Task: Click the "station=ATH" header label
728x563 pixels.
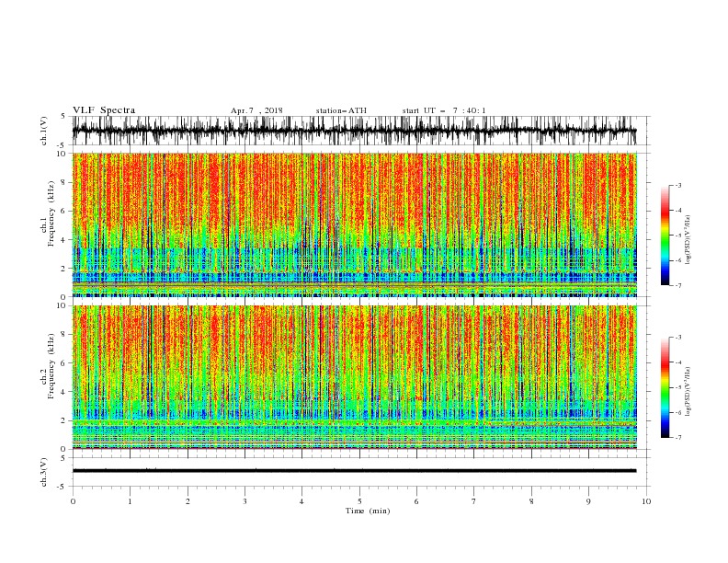Action: (x=341, y=110)
